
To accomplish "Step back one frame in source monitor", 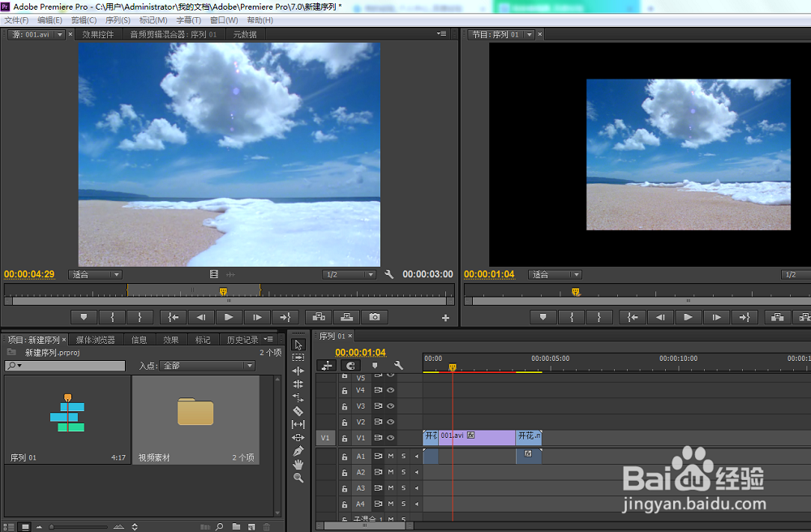I will (201, 317).
